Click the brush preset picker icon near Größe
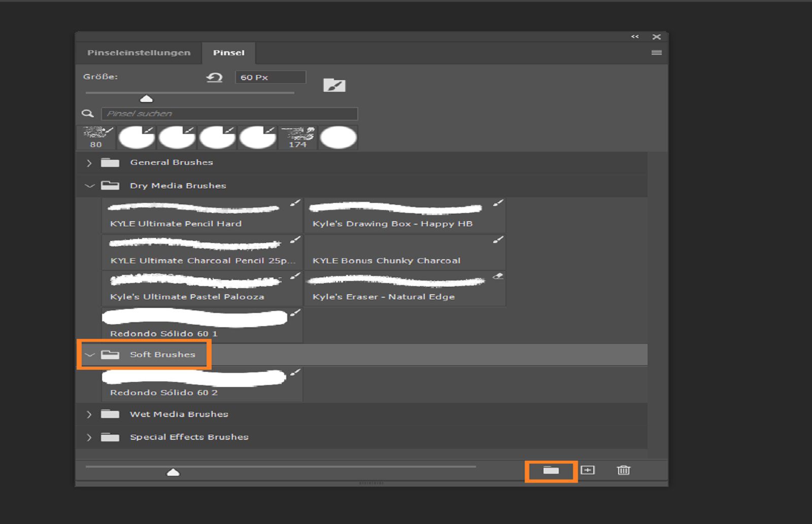Screen dimensions: 812x524 (335, 85)
